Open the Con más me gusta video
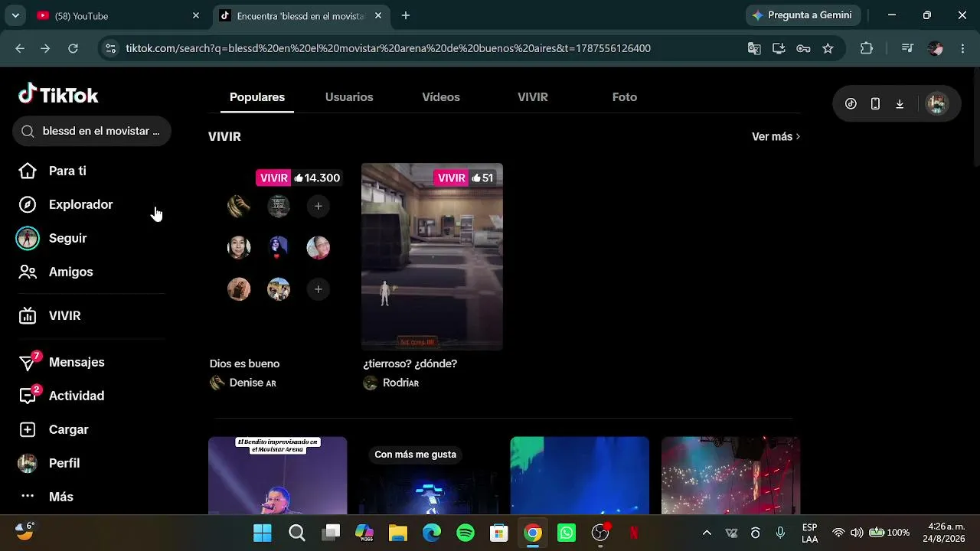980x551 pixels. [x=429, y=475]
